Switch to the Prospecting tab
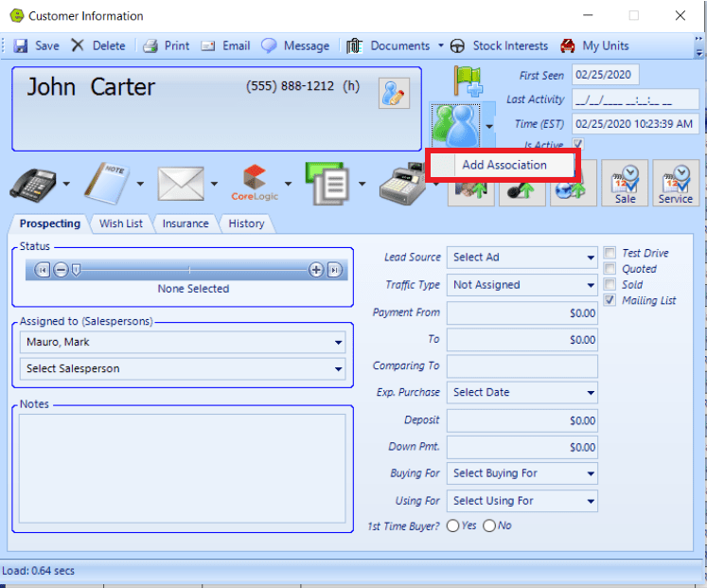The image size is (707, 588). (x=49, y=223)
